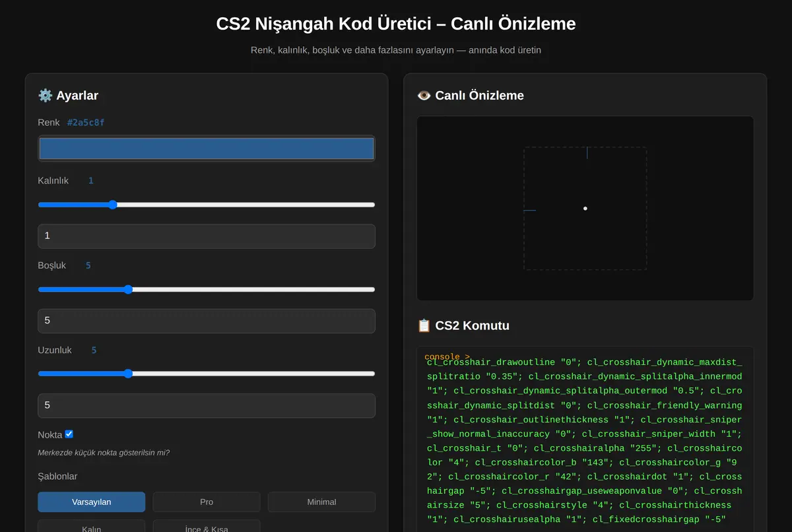Click the Uzunluk slider handle
The height and width of the screenshot is (532, 792).
(x=128, y=374)
